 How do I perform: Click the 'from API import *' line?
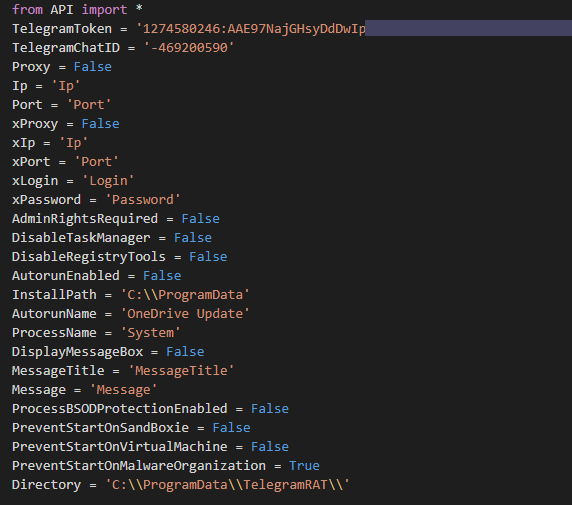tap(77, 10)
